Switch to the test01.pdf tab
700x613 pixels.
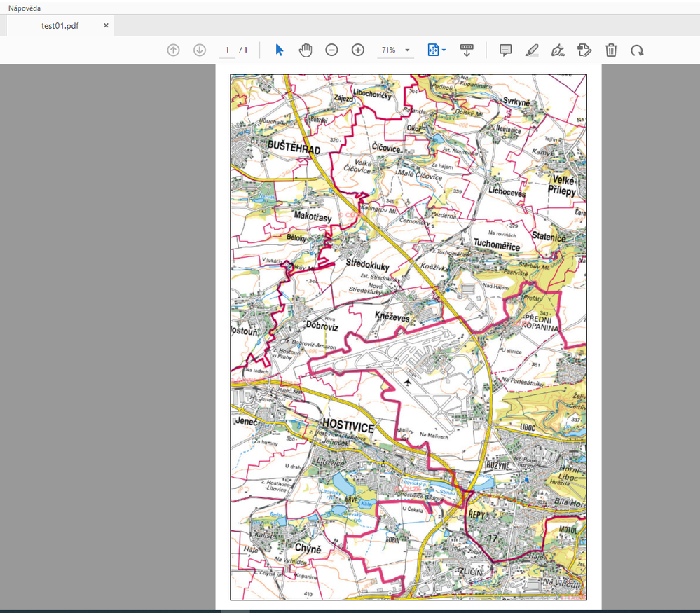click(60, 26)
